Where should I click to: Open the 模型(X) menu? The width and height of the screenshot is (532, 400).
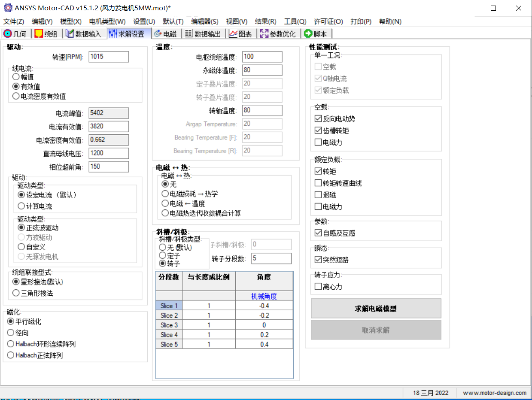71,21
